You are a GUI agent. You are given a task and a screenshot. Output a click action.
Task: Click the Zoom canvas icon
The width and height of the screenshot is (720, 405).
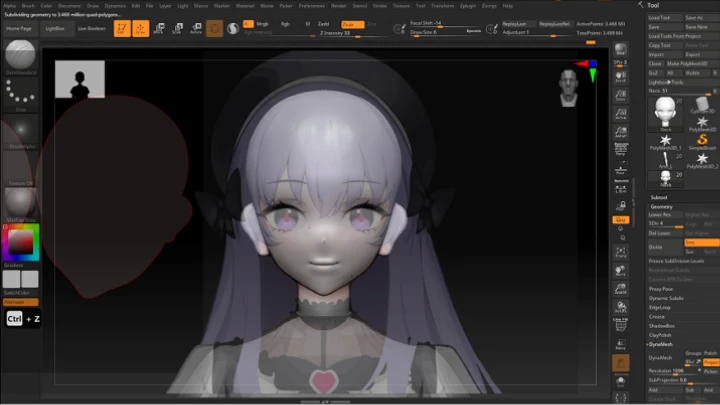[620, 95]
